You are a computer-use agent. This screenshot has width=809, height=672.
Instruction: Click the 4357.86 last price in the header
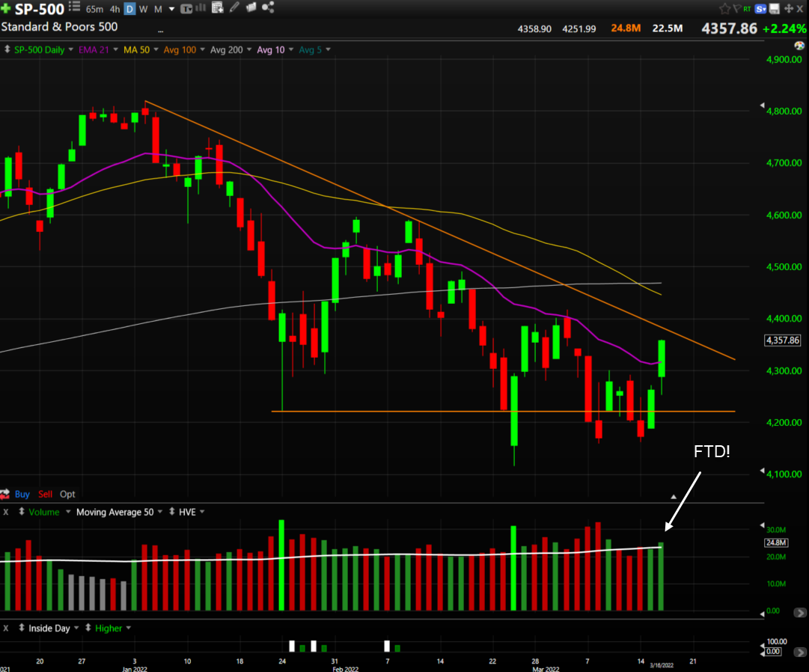(x=729, y=28)
